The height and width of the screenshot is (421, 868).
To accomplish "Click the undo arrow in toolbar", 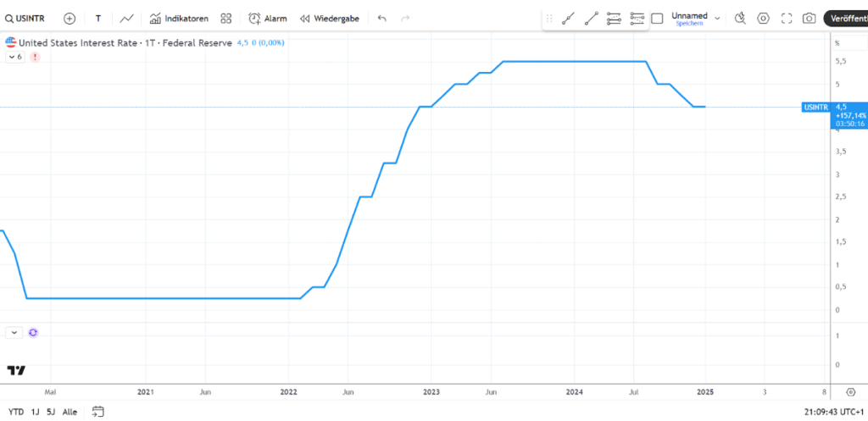I will tap(382, 18).
